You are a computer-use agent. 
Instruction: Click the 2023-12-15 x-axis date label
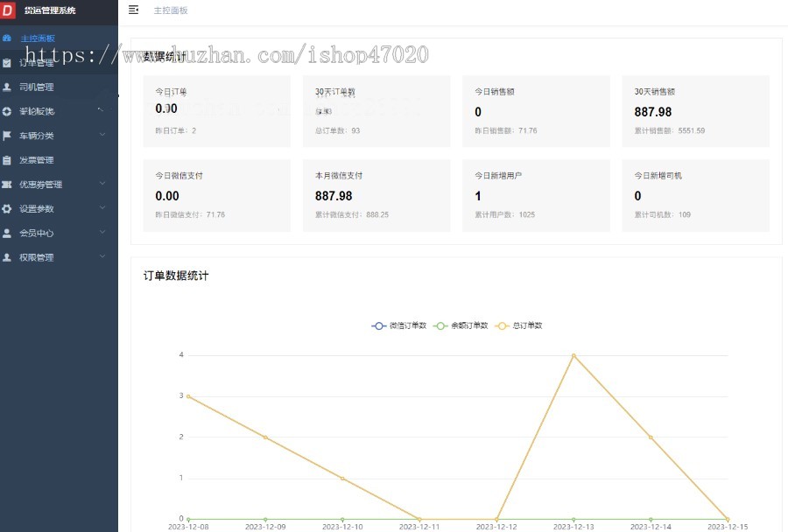click(x=728, y=527)
